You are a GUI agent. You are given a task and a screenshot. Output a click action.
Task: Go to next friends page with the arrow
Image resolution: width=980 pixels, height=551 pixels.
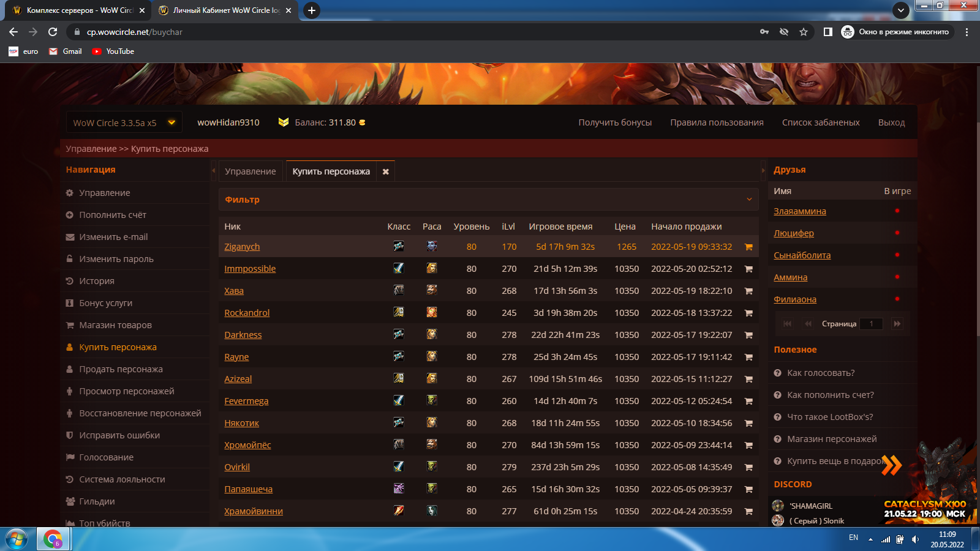click(897, 324)
